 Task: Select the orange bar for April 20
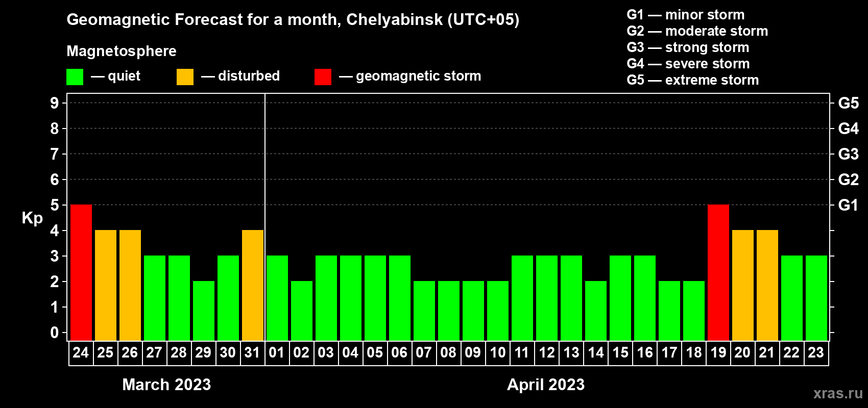click(743, 286)
